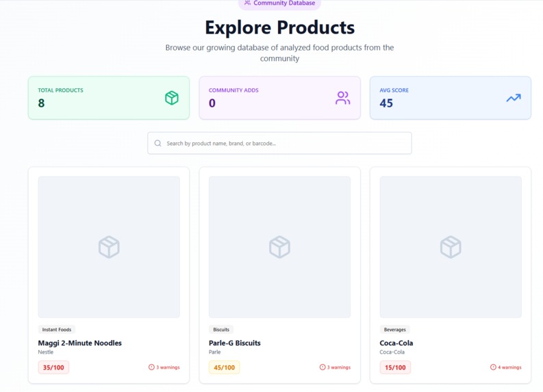
Task: Click the magnifier icon in the search field
Action: point(157,143)
